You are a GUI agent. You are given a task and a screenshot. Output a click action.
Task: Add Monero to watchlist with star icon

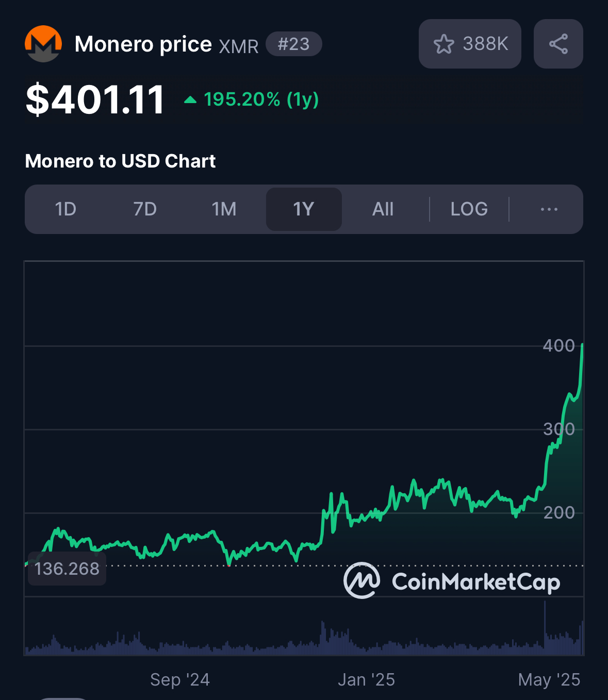click(x=443, y=44)
